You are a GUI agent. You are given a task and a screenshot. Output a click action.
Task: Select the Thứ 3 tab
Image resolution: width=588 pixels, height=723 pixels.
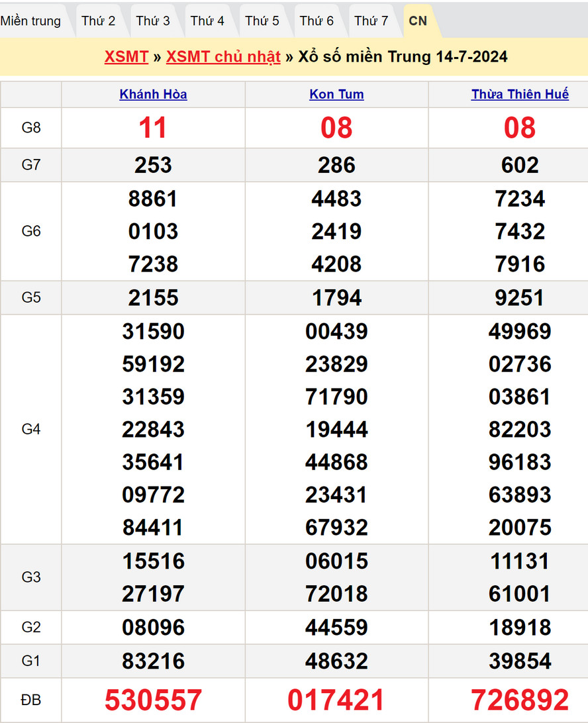click(x=153, y=21)
